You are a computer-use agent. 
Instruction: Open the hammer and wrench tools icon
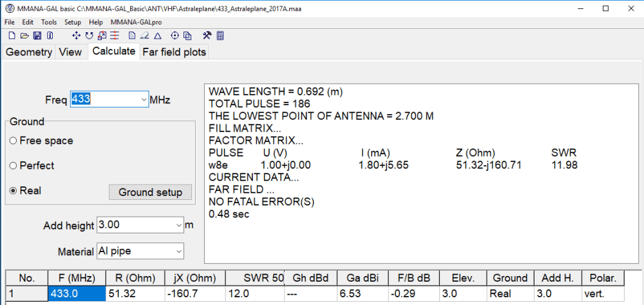pyautogui.click(x=207, y=35)
